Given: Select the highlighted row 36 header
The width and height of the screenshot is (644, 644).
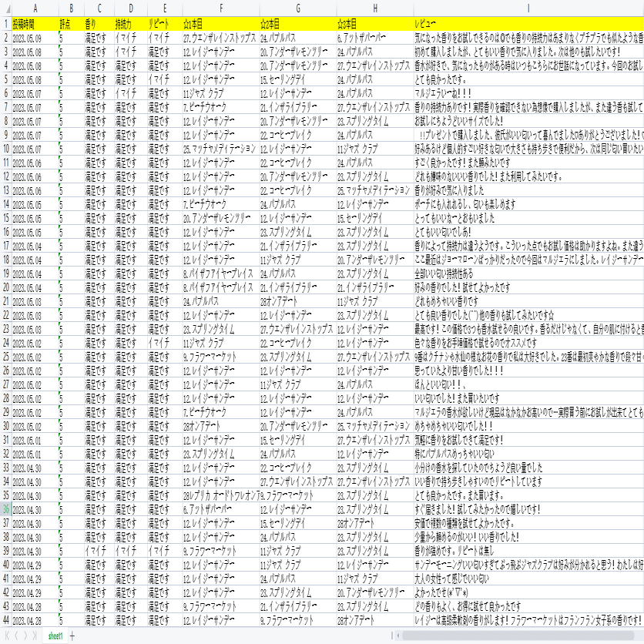Looking at the screenshot, I should tap(5, 509).
